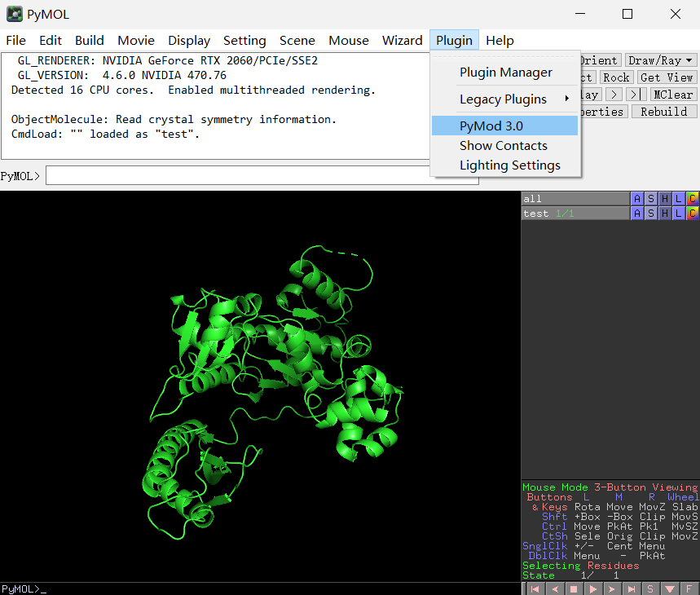
Task: Open the Build menu
Action: point(90,40)
